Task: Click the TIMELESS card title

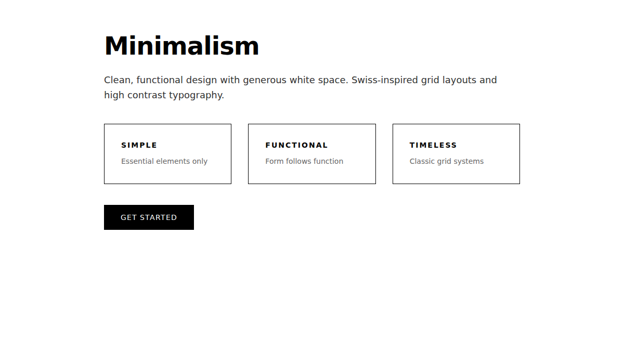Action: coord(433,145)
